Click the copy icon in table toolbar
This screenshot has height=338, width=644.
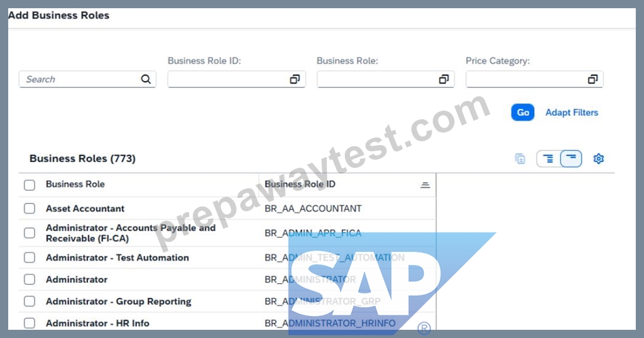(520, 158)
